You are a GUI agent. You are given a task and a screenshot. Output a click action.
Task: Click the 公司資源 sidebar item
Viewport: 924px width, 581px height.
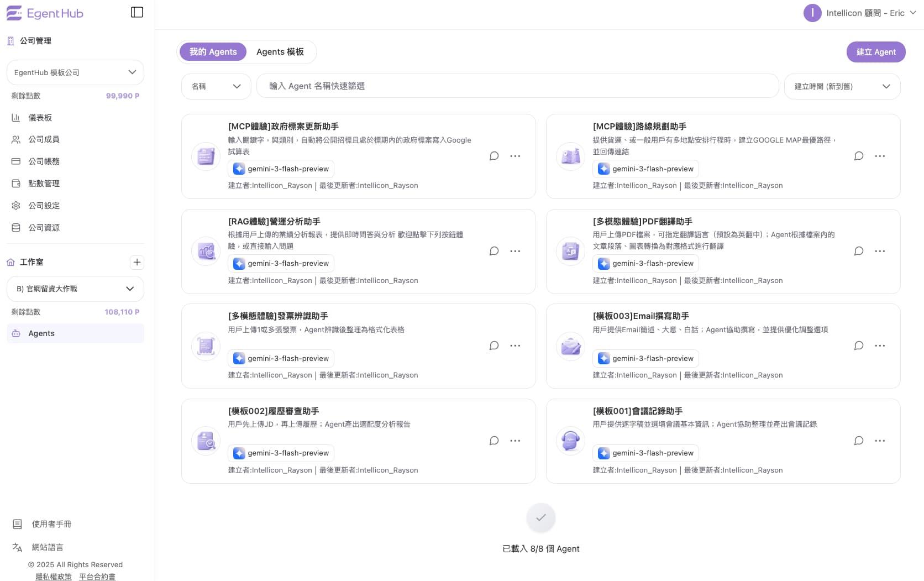[x=44, y=227]
